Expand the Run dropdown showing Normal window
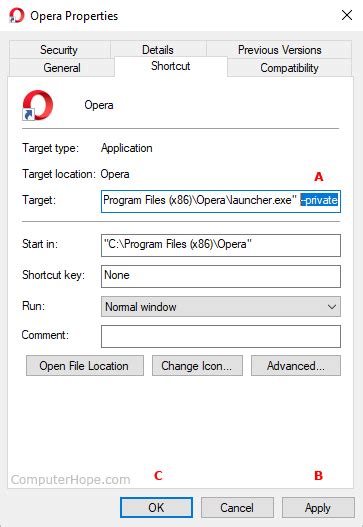The image size is (363, 527). click(x=221, y=307)
